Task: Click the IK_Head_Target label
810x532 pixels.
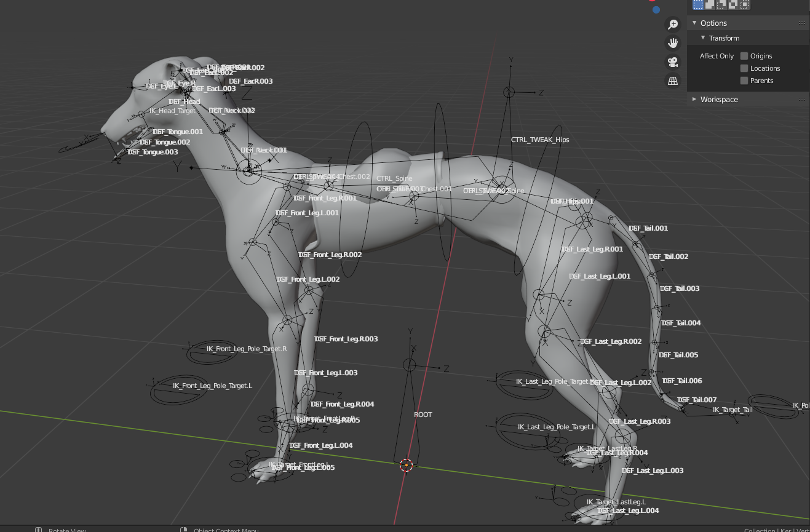Action: pos(172,111)
